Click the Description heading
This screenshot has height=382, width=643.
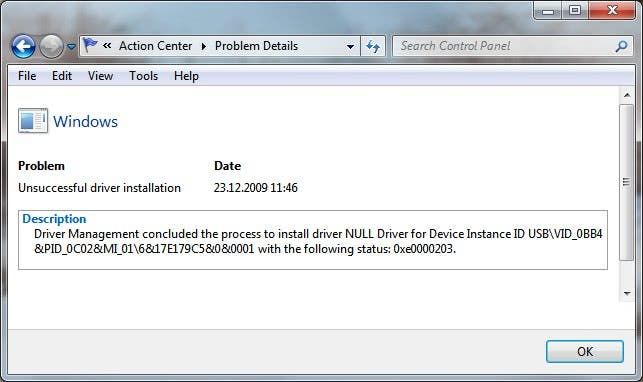(x=54, y=219)
